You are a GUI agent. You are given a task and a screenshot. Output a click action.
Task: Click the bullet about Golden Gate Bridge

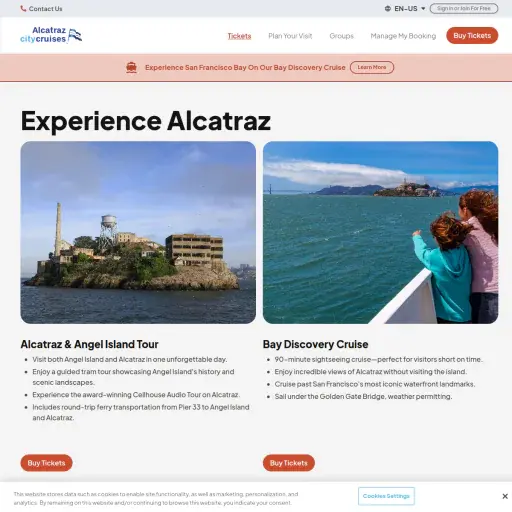pyautogui.click(x=363, y=396)
